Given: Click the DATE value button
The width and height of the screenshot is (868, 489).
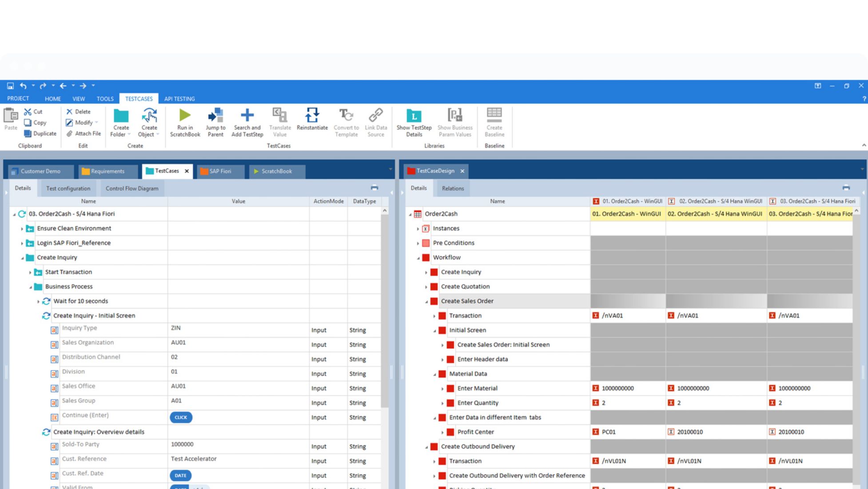Looking at the screenshot, I should (180, 475).
